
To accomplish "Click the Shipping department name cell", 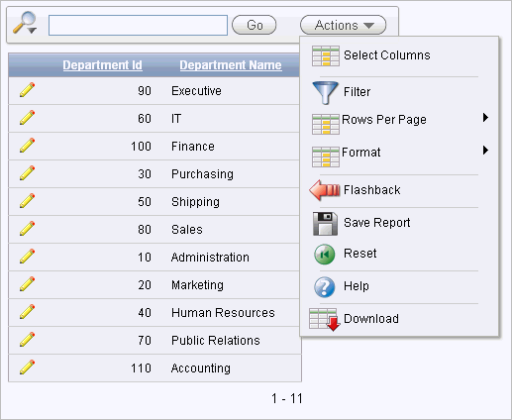I will click(x=195, y=202).
